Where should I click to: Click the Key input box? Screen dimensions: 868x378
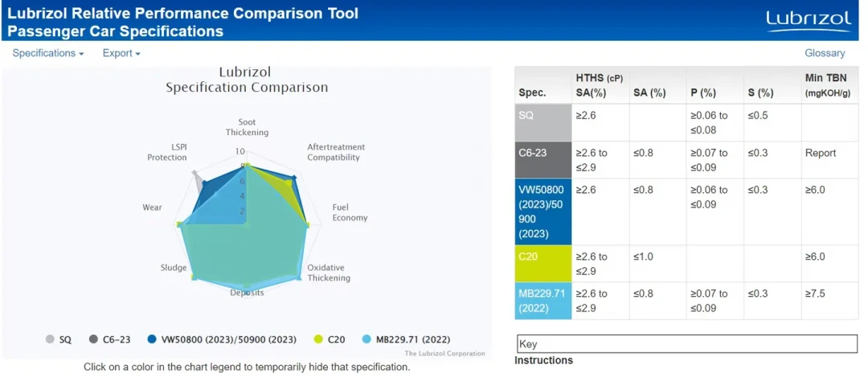click(686, 343)
